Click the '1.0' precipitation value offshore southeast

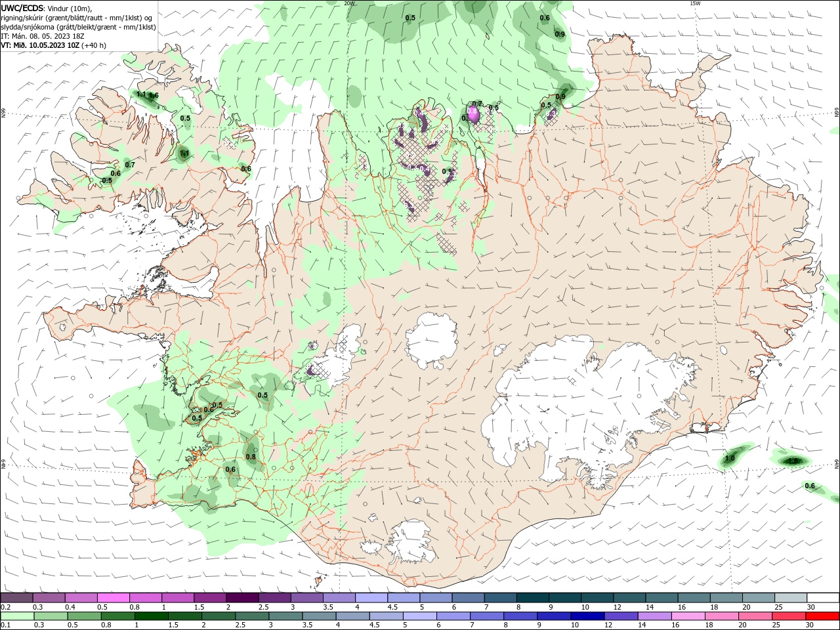730,459
